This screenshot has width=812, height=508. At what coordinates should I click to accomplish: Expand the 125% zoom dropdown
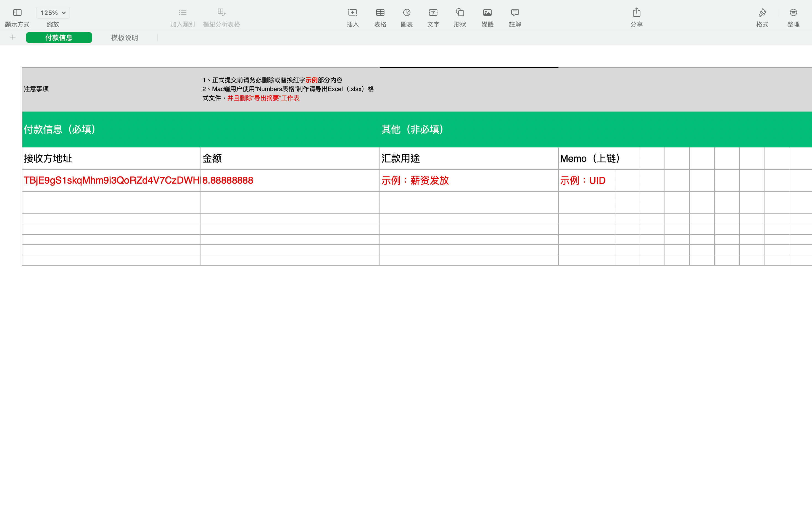click(x=53, y=13)
